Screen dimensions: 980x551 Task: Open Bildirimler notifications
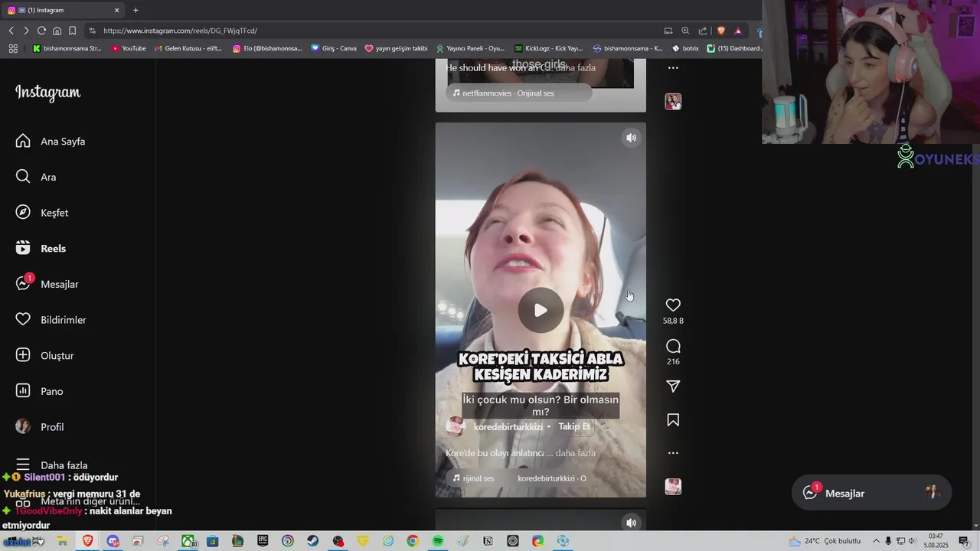pos(51,320)
